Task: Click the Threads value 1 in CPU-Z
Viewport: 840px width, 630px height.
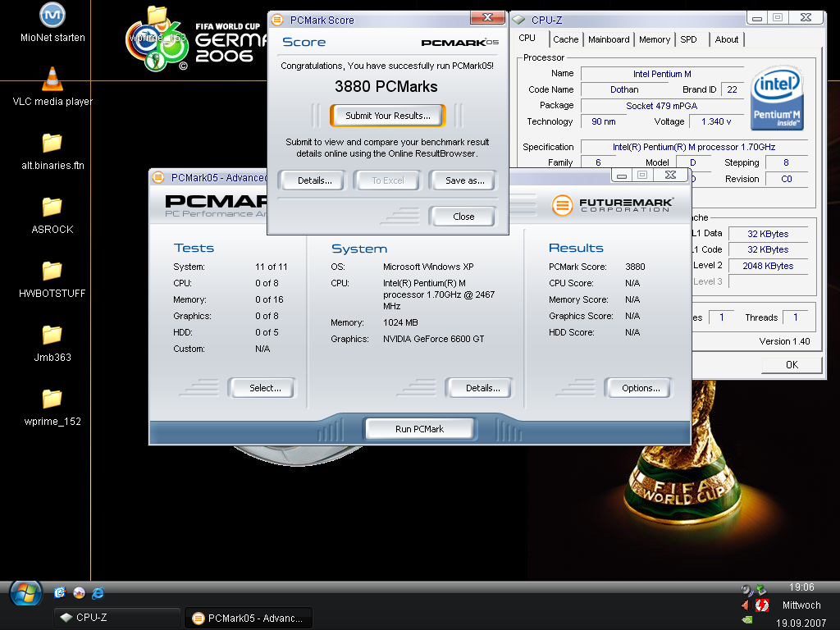Action: point(796,317)
